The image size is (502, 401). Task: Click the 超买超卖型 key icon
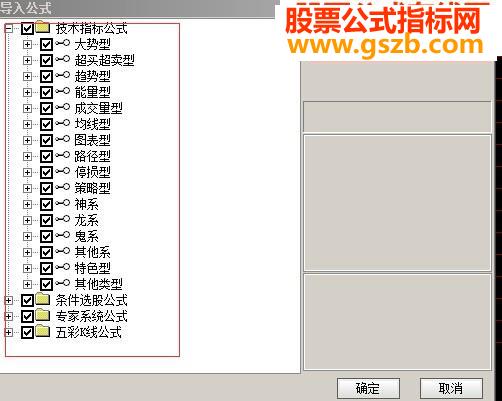(63, 60)
